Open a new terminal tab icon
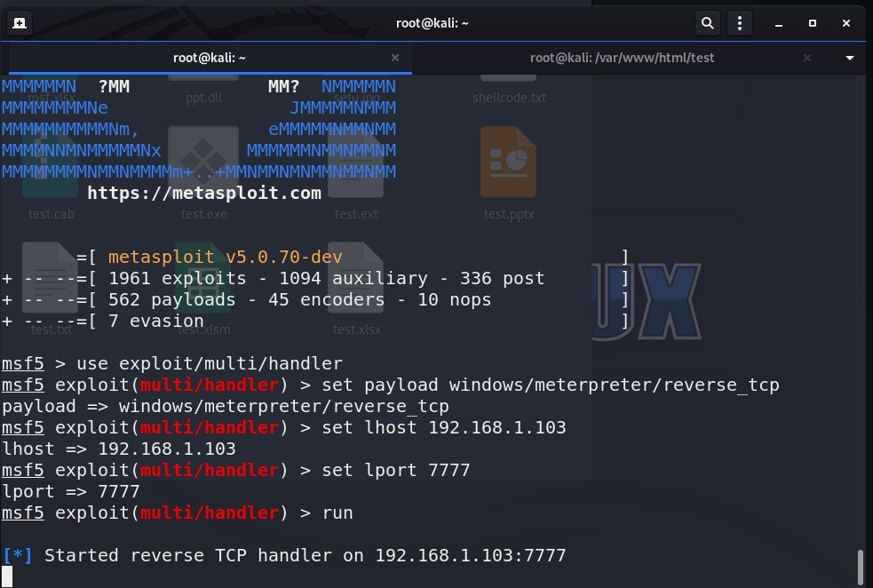 tap(20, 23)
